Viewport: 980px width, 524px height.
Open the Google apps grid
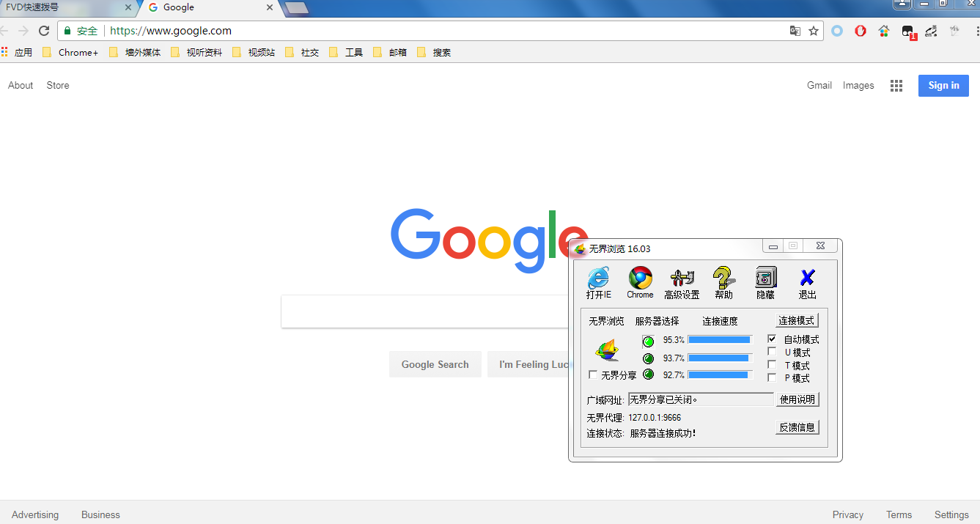tap(896, 86)
